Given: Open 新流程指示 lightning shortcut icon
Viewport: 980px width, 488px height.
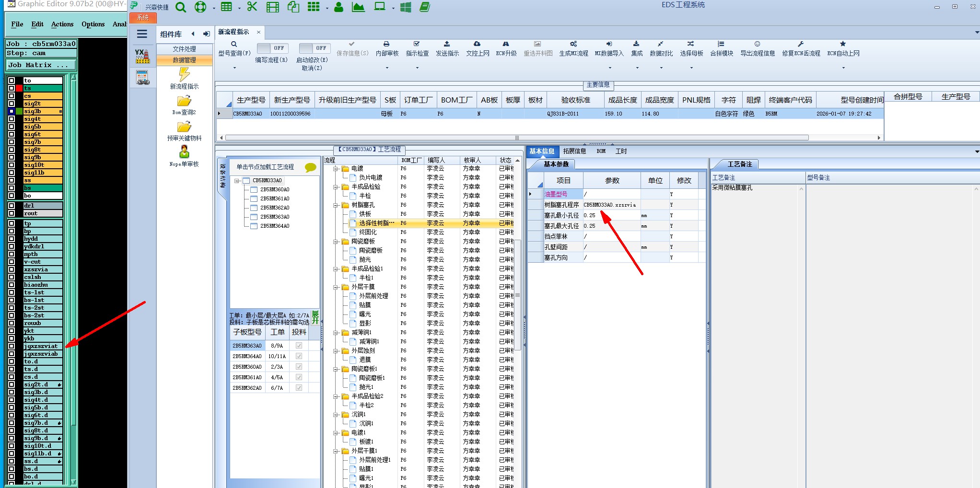Looking at the screenshot, I should (185, 74).
